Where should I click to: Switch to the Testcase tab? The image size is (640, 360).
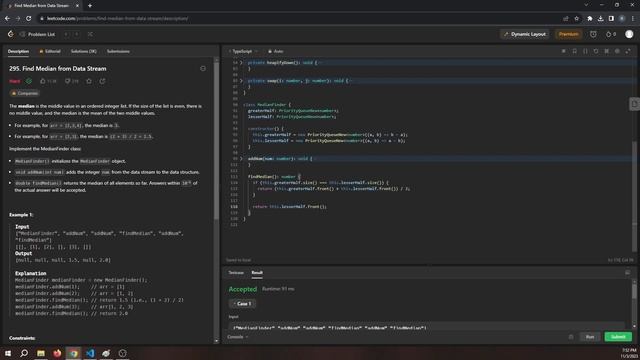pos(236,273)
